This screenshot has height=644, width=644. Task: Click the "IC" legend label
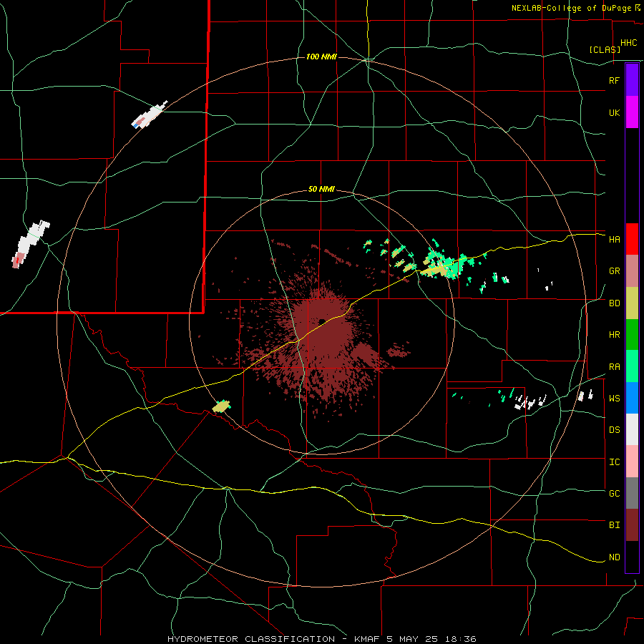[614, 462]
